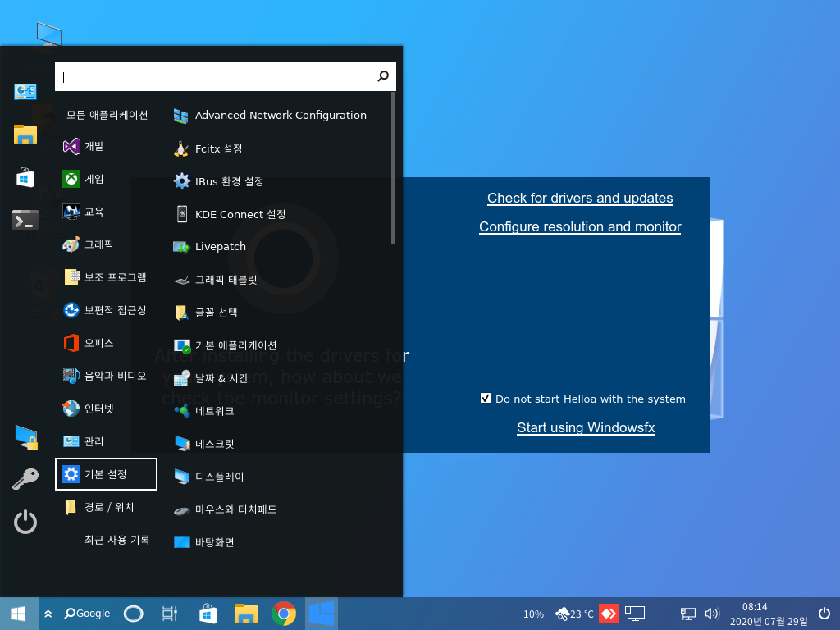Click the start menu search field
Screen dimensions: 840x630
pyautogui.click(x=225, y=76)
